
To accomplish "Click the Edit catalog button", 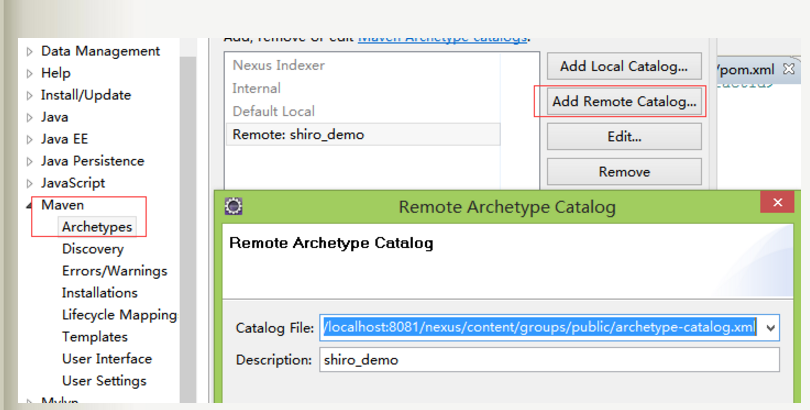I will (624, 136).
